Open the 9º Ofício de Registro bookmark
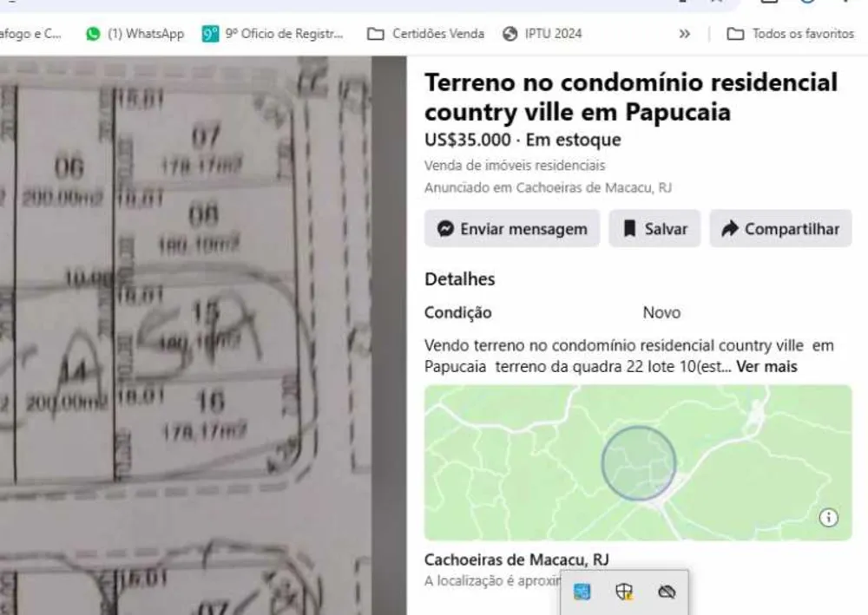868x615 pixels. [273, 34]
